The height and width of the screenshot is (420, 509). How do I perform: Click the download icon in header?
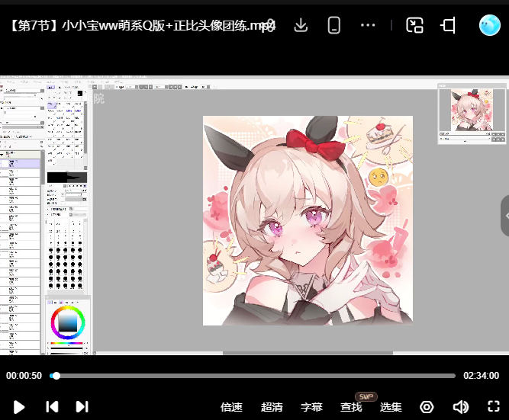tap(301, 25)
